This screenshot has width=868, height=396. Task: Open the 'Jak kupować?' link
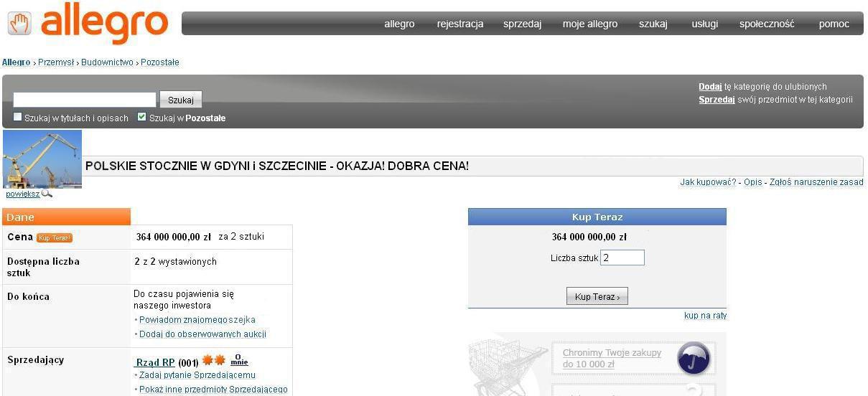(x=708, y=182)
